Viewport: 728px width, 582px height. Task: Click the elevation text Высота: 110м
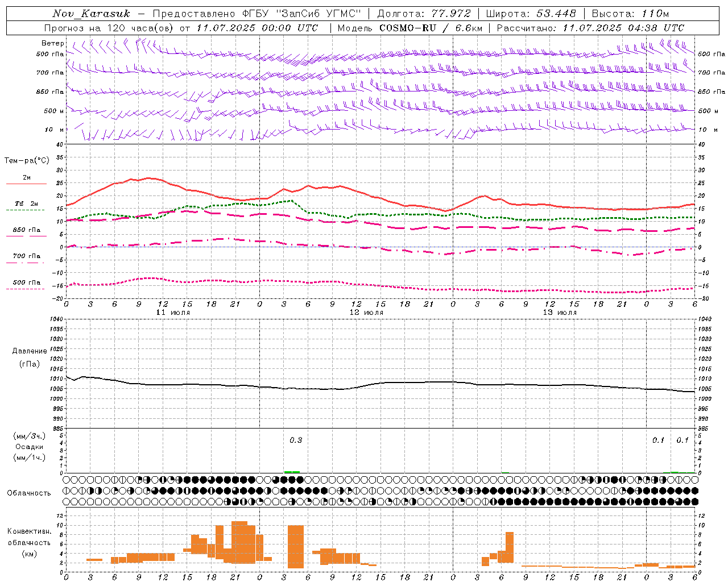click(630, 14)
